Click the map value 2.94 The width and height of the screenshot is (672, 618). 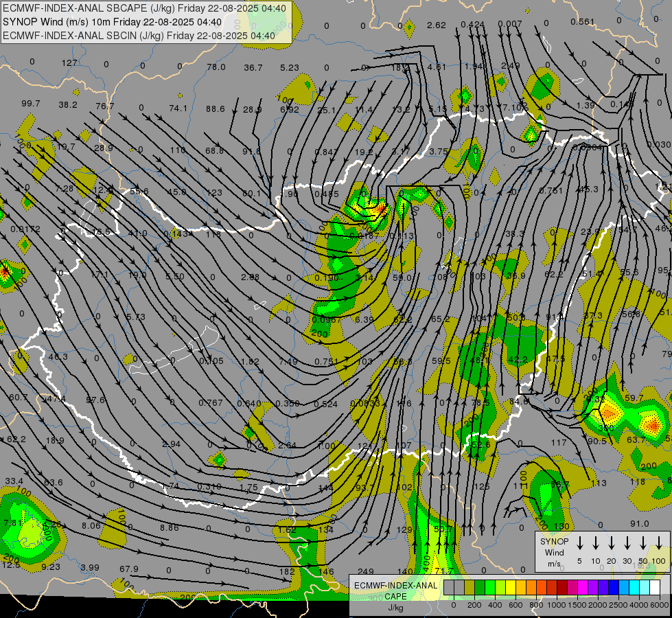coord(171,444)
